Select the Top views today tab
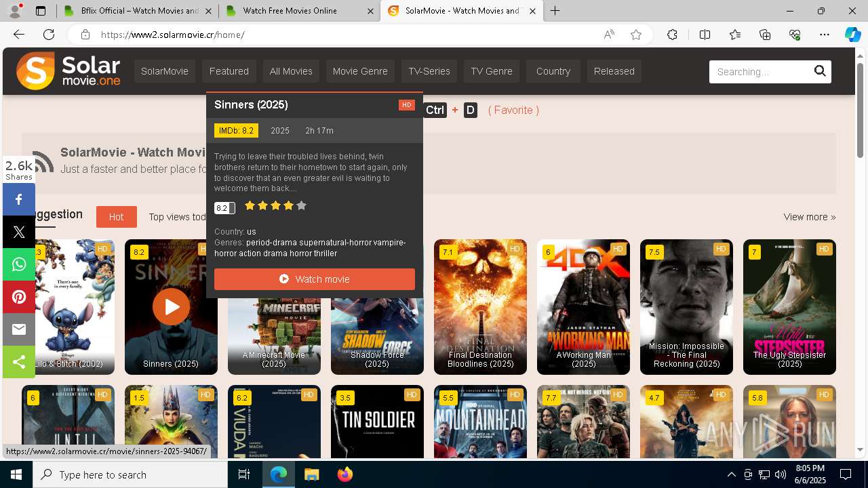The width and height of the screenshot is (868, 488). click(x=178, y=217)
